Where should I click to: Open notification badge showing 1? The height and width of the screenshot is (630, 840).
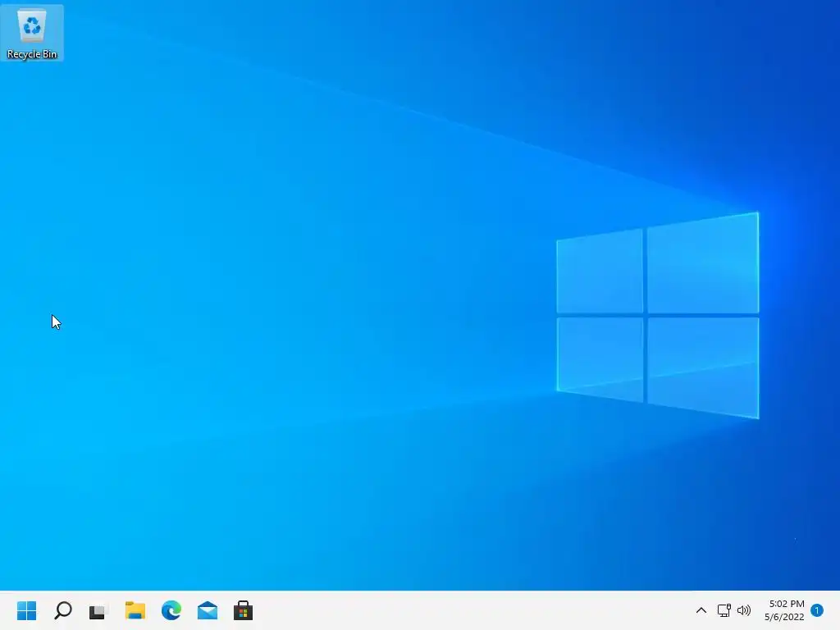(x=817, y=610)
